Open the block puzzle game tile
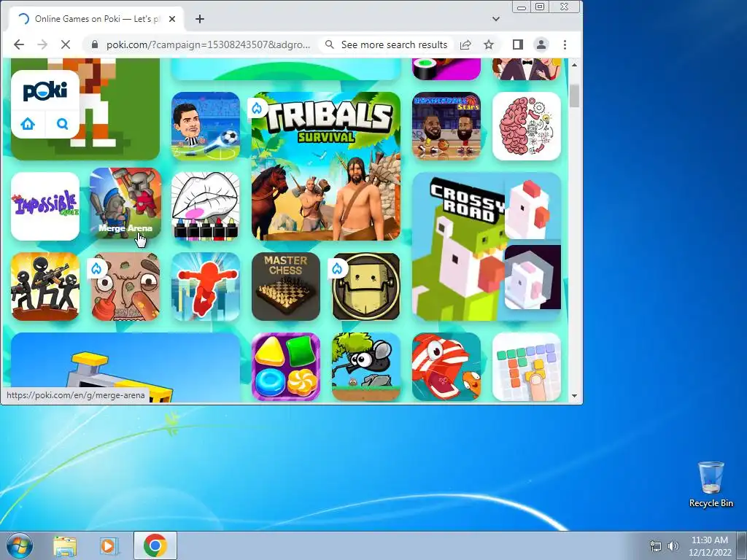Screen dimensions: 747x560 click(x=527, y=367)
